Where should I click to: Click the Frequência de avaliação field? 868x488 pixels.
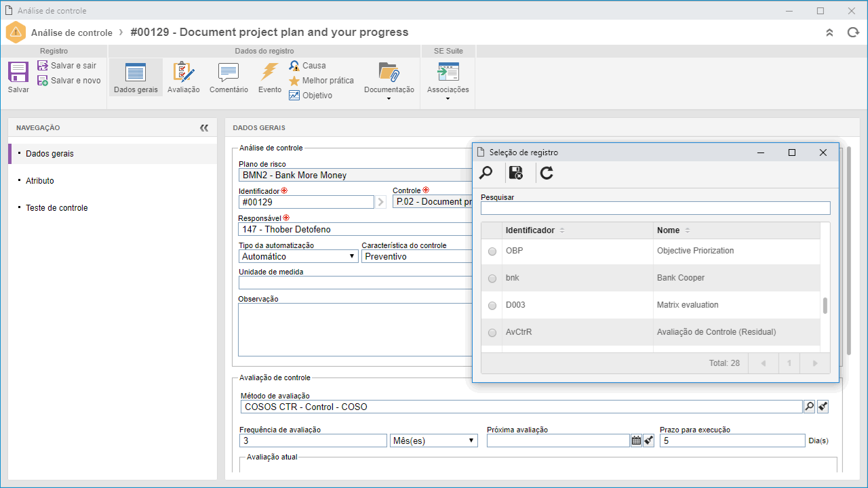tap(313, 441)
